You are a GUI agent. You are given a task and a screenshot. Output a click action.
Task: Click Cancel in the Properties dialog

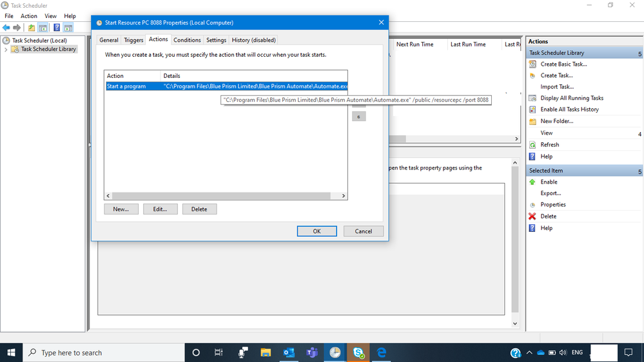click(x=364, y=231)
